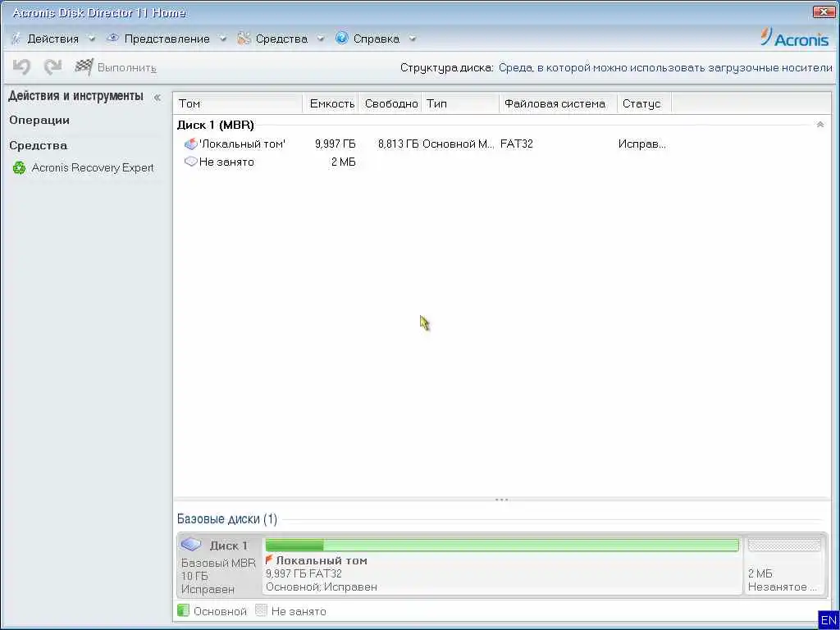This screenshot has height=630, width=840.
Task: Expand dropdown arrow next to Представление
Action: point(223,39)
